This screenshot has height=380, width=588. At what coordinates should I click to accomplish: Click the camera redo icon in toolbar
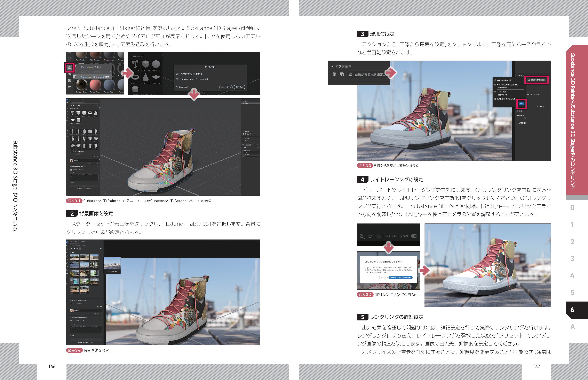(x=379, y=236)
